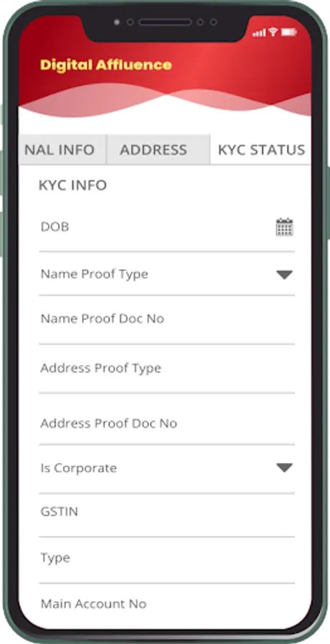Tap the battery status icon

coord(289,32)
